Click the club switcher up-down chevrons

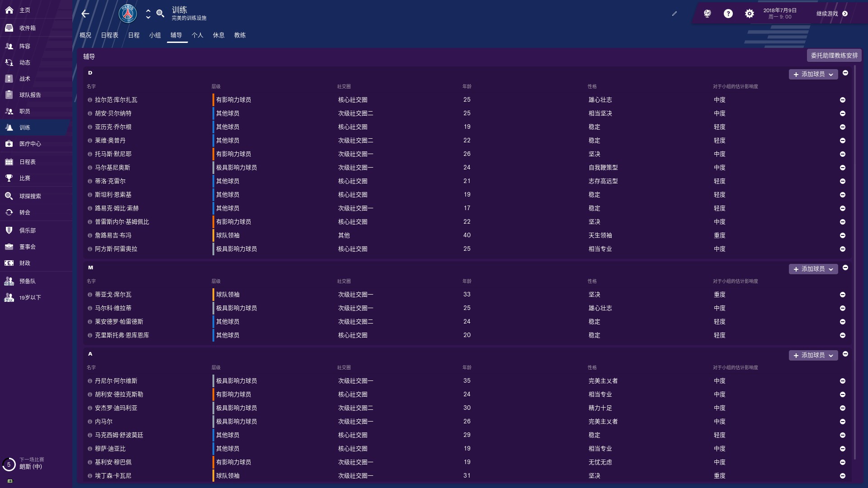(148, 14)
